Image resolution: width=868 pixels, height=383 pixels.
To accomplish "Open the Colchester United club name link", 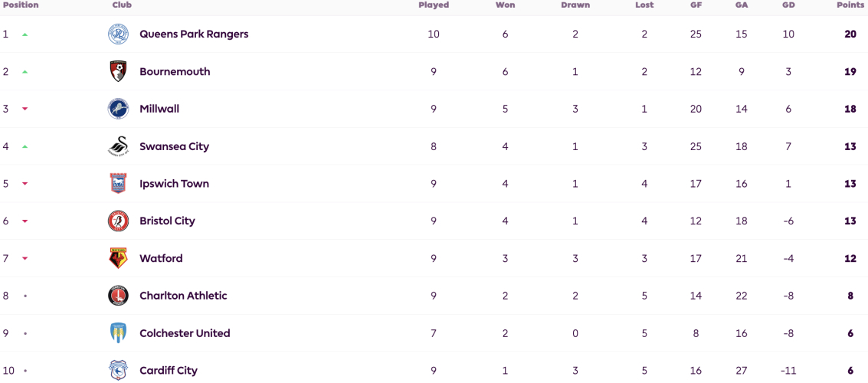I will click(185, 333).
